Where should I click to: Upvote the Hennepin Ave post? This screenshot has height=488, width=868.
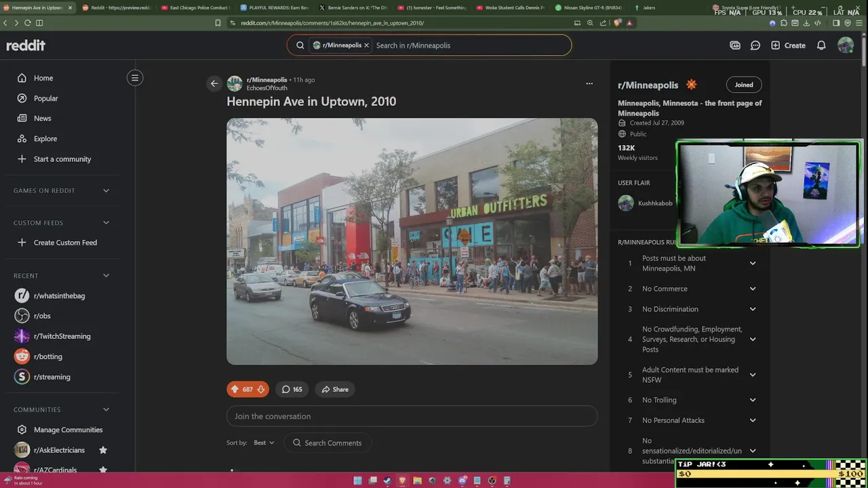click(235, 389)
